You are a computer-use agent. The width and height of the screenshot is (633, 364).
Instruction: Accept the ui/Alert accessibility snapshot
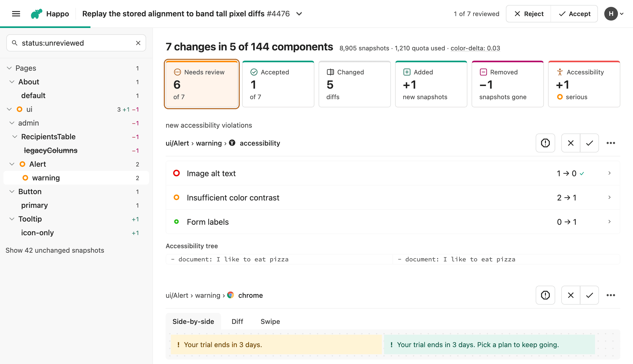click(x=589, y=143)
